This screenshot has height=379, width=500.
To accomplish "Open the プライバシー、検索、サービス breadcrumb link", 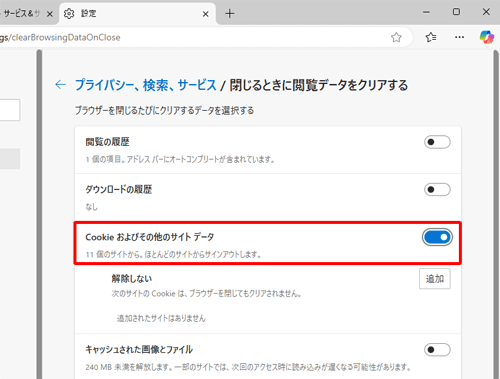I will click(x=146, y=85).
